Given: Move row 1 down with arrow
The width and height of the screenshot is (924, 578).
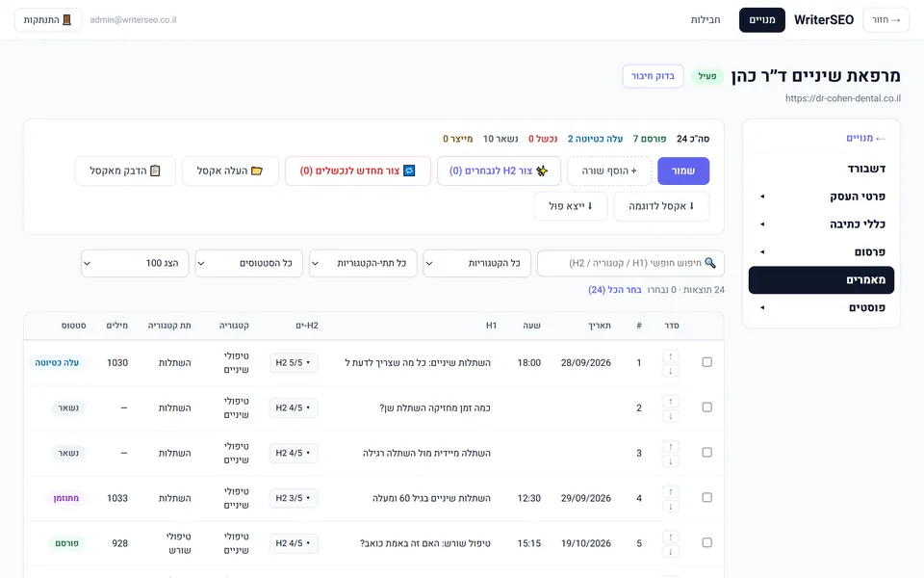Looking at the screenshot, I should (671, 371).
